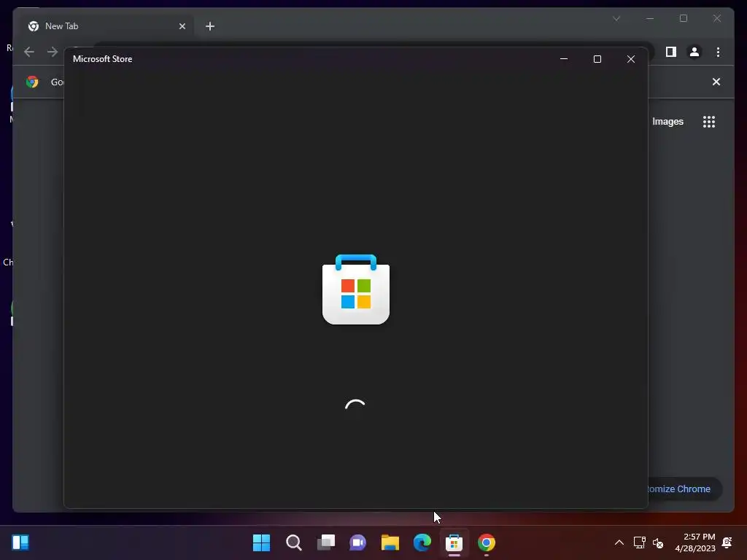
Task: Minimize the Chrome window
Action: point(650,18)
